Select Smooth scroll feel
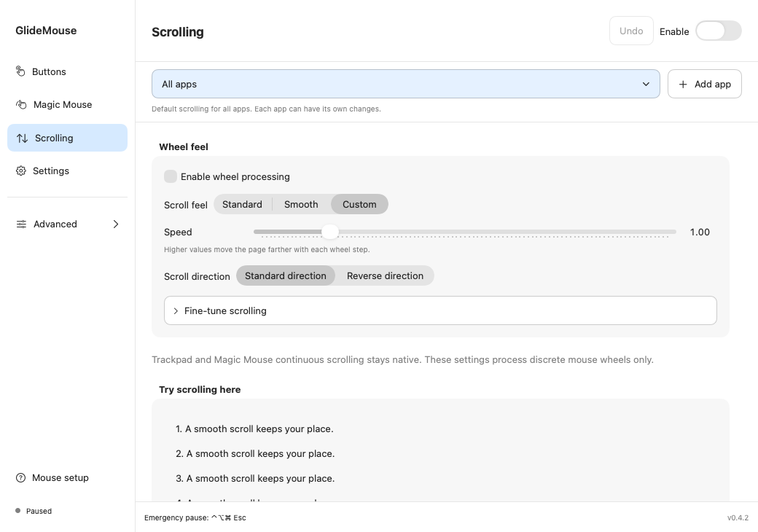Viewport: 758px width, 532px height. 301,204
